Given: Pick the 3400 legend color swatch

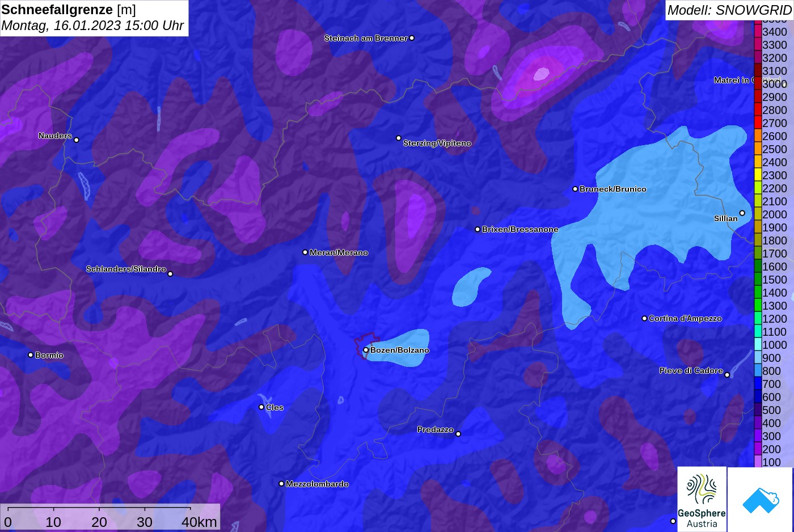Looking at the screenshot, I should click(x=758, y=32).
